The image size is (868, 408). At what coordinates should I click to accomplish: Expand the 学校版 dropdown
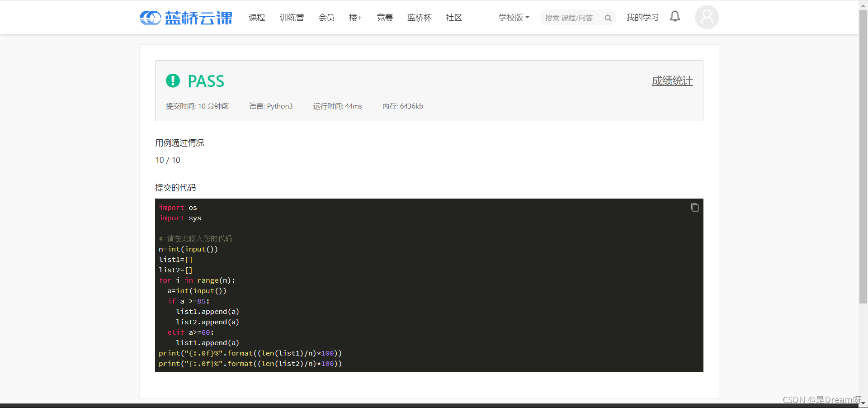(x=514, y=18)
